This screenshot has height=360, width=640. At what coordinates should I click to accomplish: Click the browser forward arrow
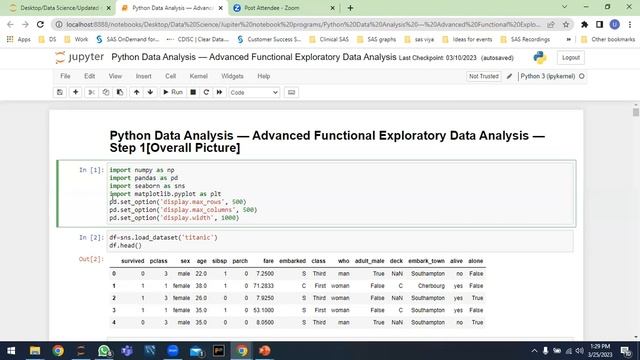click(x=25, y=24)
